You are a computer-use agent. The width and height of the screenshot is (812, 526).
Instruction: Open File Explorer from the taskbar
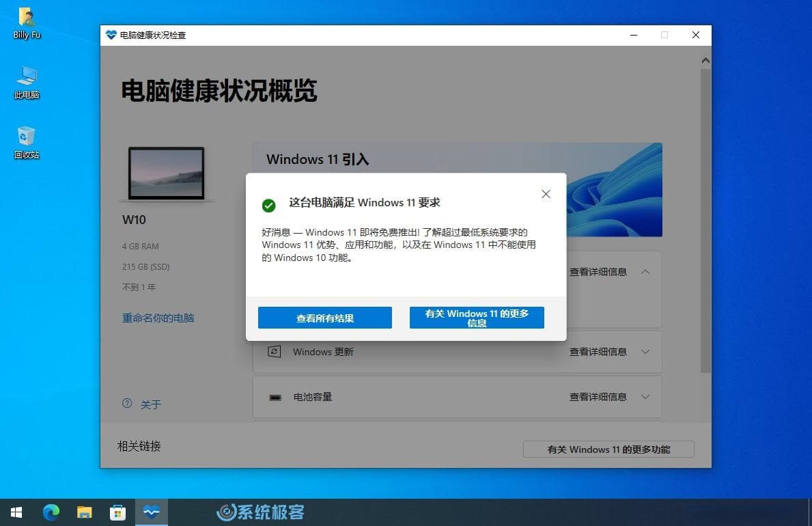(85, 512)
